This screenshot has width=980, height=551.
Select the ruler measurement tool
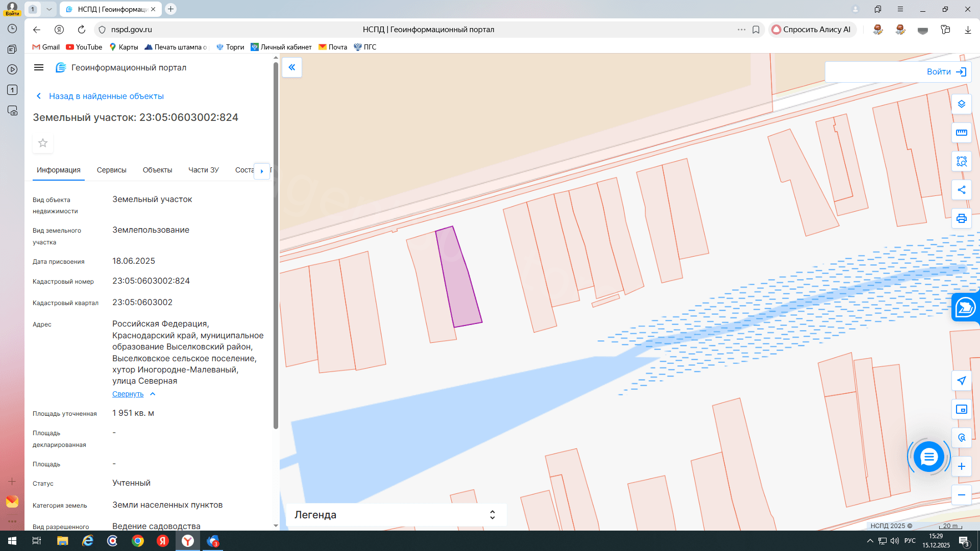[x=961, y=133]
